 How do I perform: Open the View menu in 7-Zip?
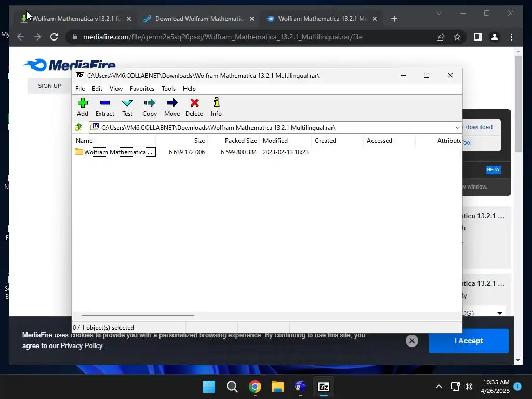116,88
